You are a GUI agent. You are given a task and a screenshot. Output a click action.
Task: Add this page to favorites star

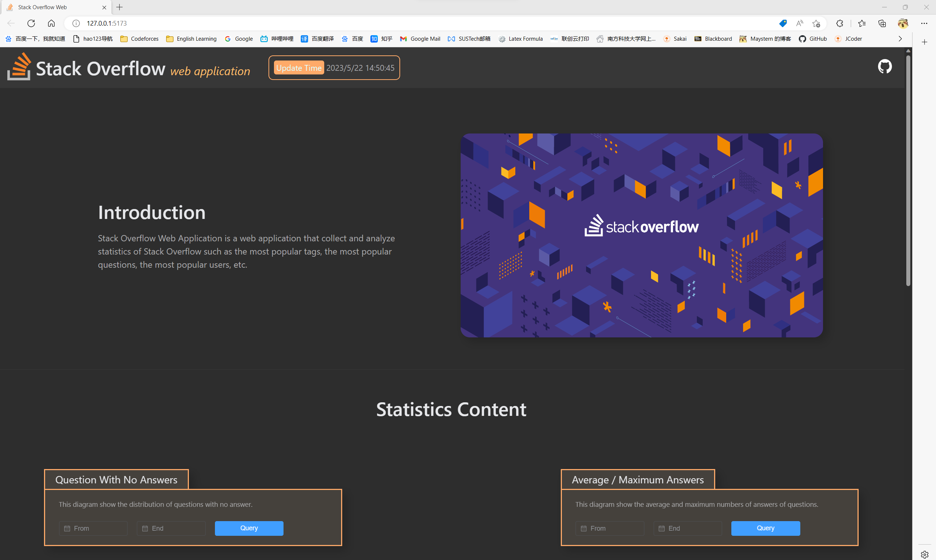pos(816,23)
